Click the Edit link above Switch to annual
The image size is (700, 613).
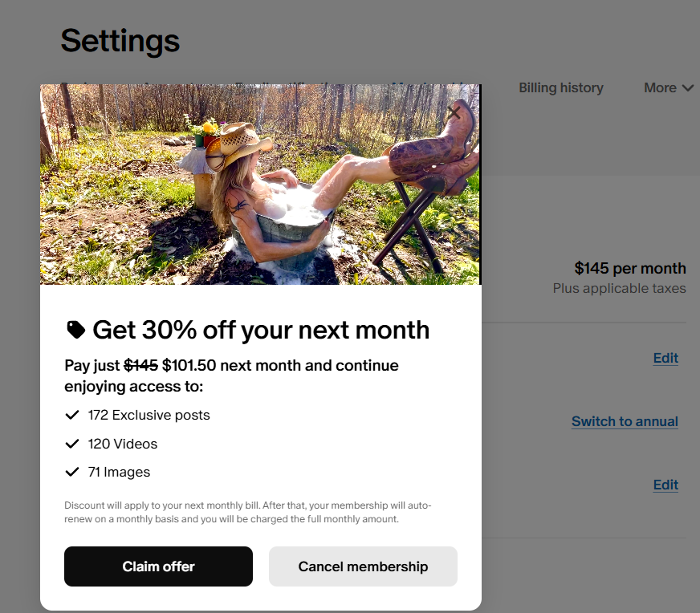click(665, 358)
